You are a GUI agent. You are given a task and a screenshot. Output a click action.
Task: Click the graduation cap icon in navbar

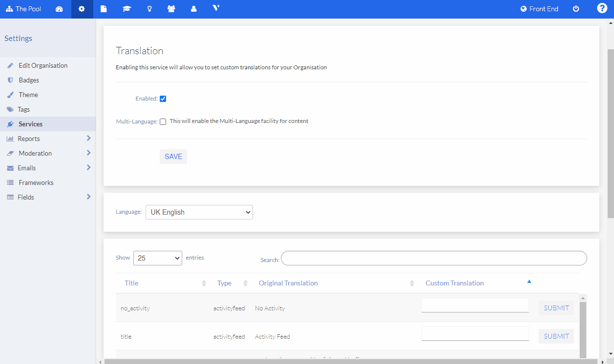(127, 9)
